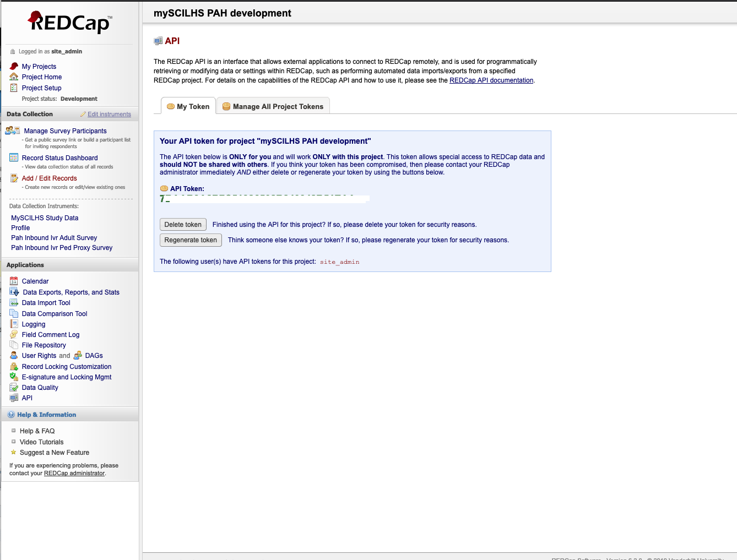737x560 pixels.
Task: Open the Edit instruments link
Action: pos(109,115)
